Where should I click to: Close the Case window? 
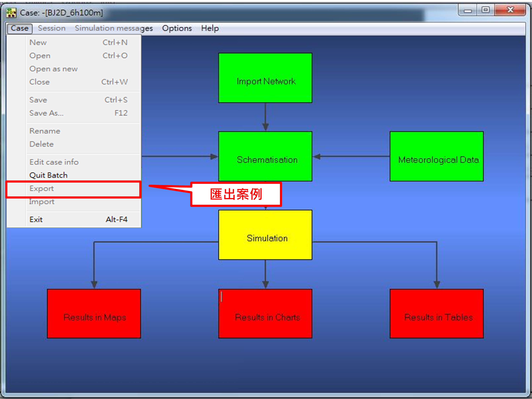510,10
